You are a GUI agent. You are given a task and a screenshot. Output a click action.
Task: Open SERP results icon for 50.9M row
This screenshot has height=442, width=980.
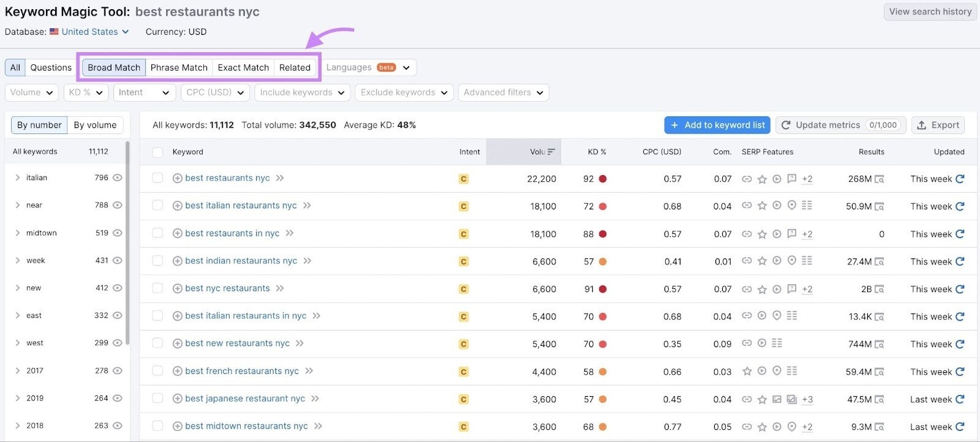pyautogui.click(x=880, y=206)
